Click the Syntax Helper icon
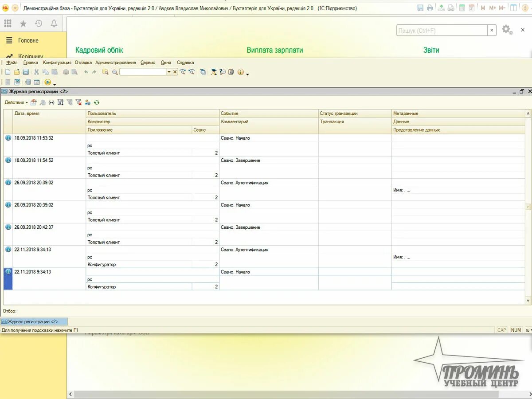 click(214, 72)
